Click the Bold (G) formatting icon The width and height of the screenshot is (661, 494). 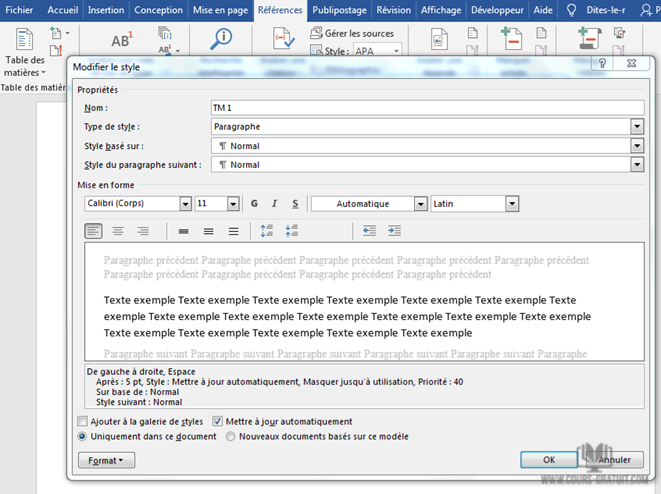pyautogui.click(x=254, y=204)
